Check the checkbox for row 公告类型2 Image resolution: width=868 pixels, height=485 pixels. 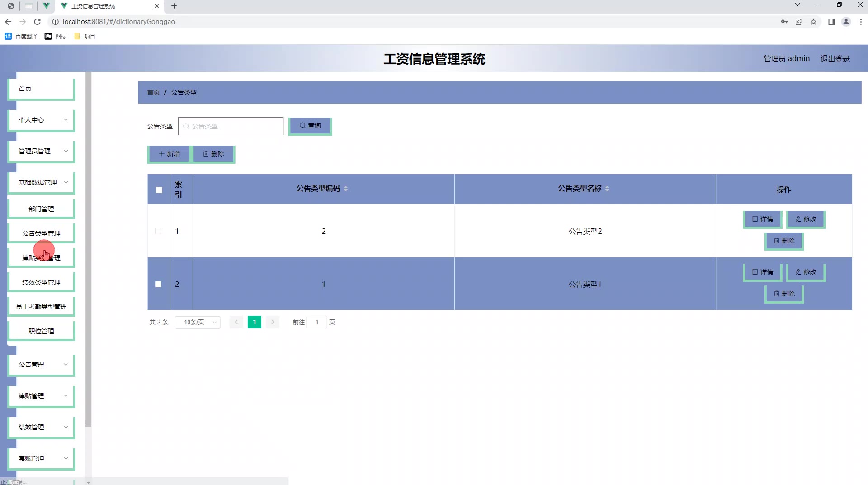click(x=158, y=231)
